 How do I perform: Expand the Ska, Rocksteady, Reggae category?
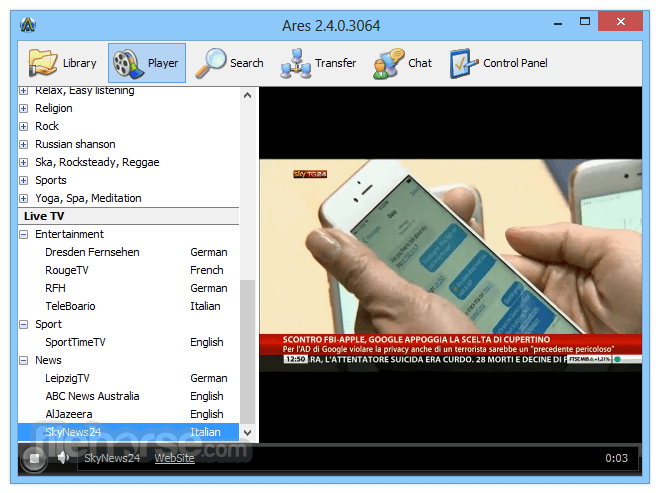click(24, 162)
